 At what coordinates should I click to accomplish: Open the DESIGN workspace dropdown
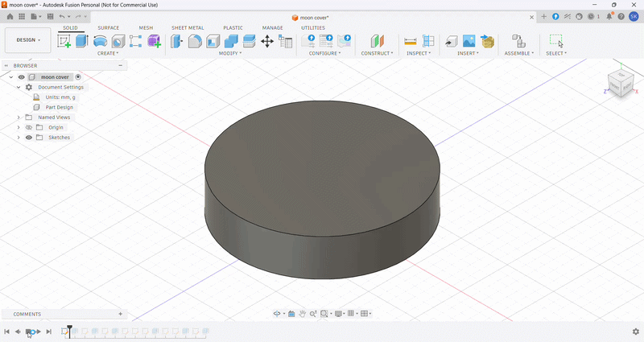(28, 40)
